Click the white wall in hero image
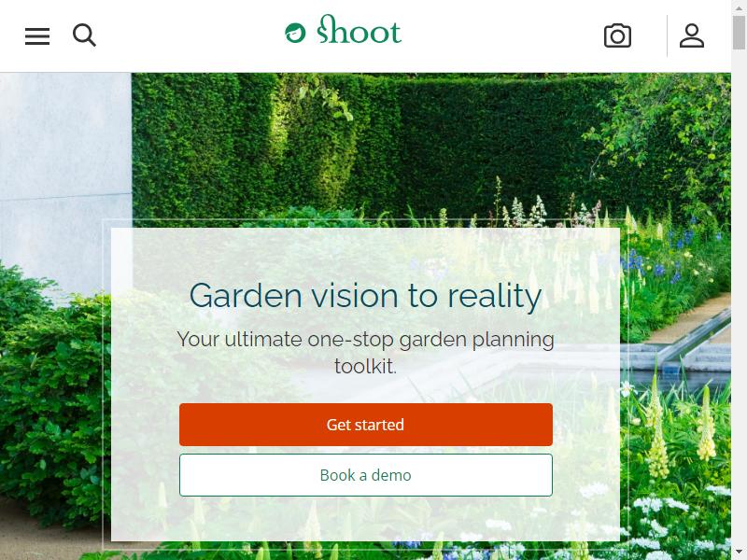Screen dimensions: 747x560 (65, 176)
